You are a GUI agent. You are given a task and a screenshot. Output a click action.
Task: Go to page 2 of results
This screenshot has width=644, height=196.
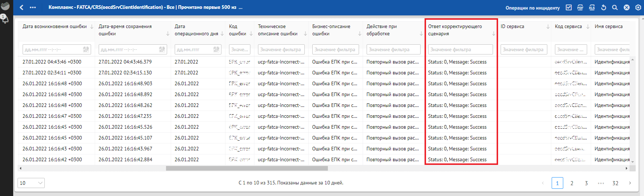click(572, 183)
